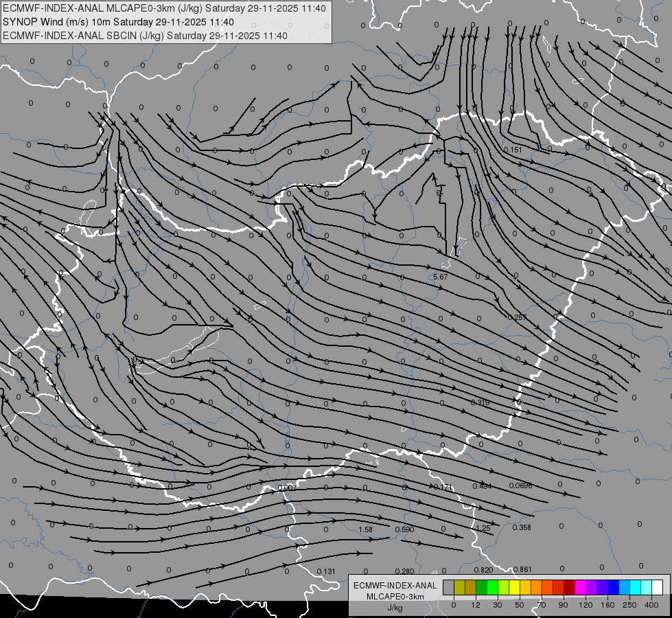
Task: Click the 0.131 value on the map
Action: coord(326,571)
